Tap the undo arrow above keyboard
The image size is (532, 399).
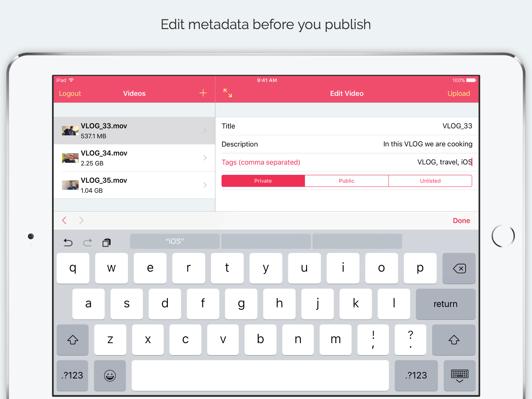coord(68,242)
